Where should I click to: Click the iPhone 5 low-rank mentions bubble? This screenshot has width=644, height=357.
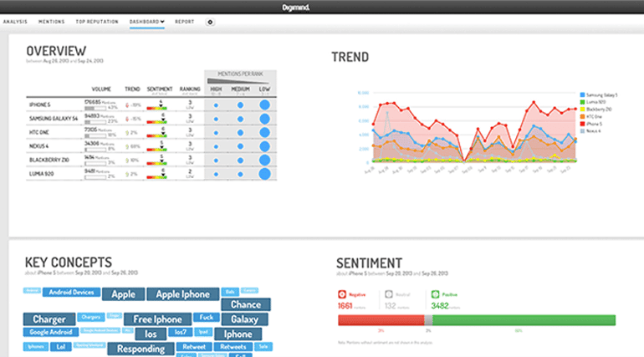pos(265,105)
